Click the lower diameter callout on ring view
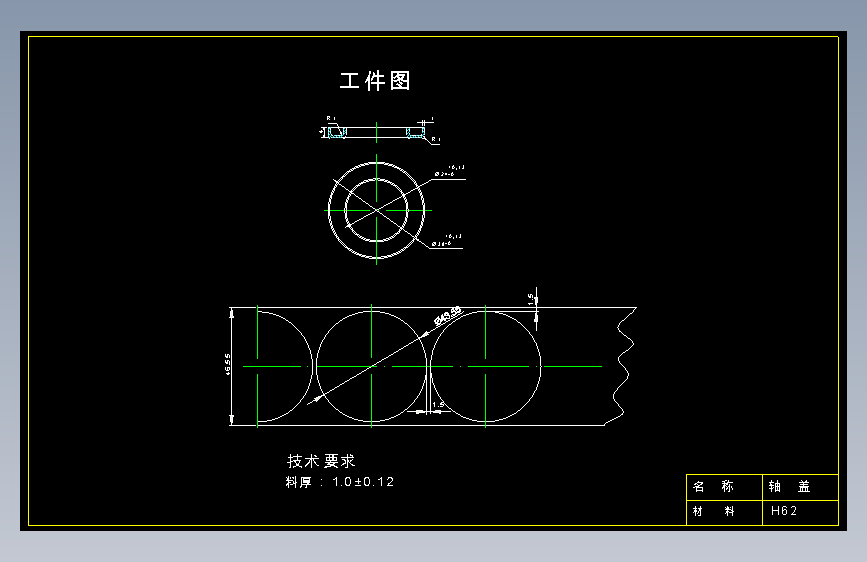The height and width of the screenshot is (562, 867). (x=446, y=240)
